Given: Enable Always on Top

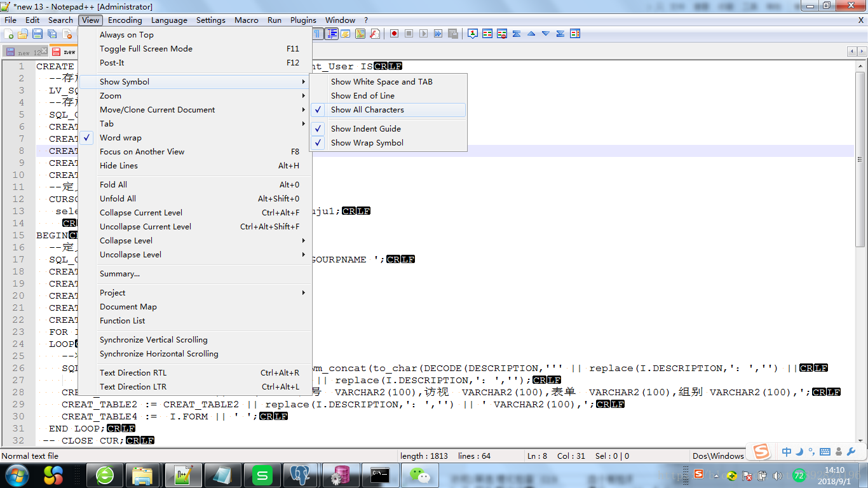Looking at the screenshot, I should point(196,34).
